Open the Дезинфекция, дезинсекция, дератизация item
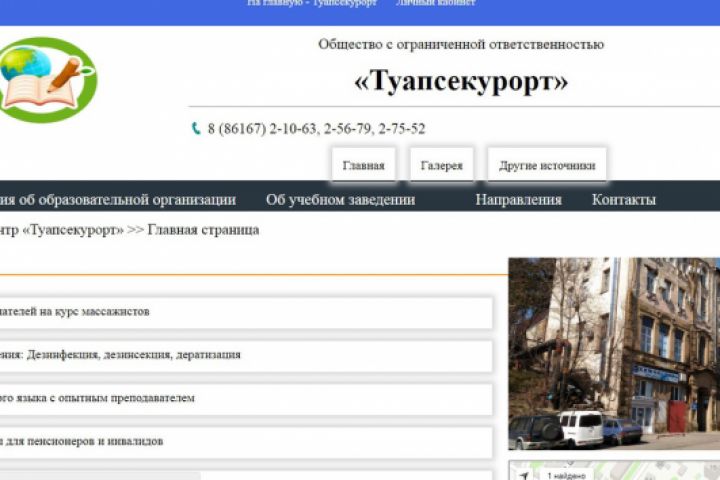The width and height of the screenshot is (720, 480). coord(246,356)
